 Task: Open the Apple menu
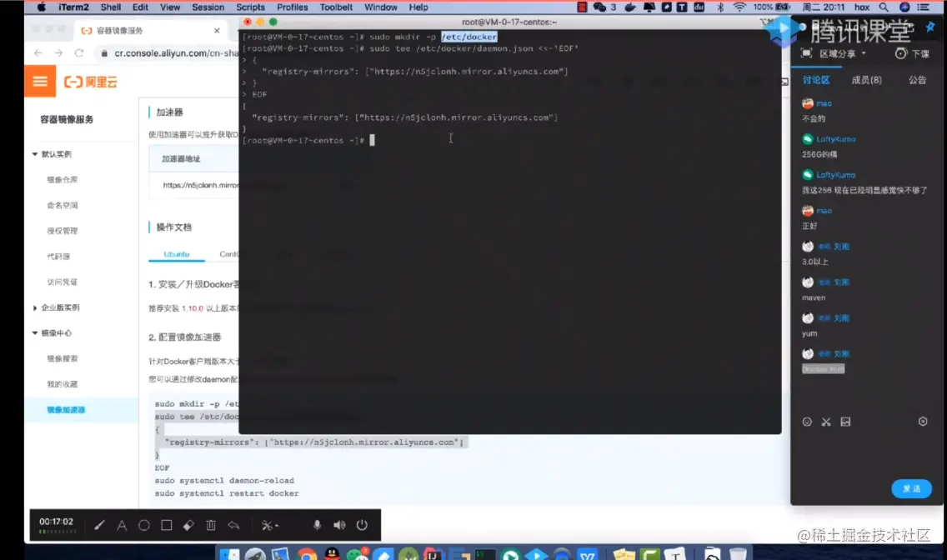[x=41, y=7]
